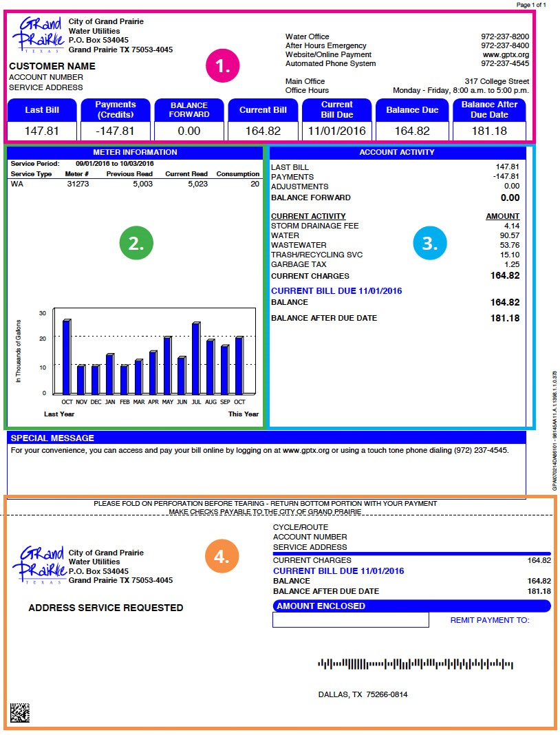Click the JUL bar in usage chart

[x=196, y=359]
